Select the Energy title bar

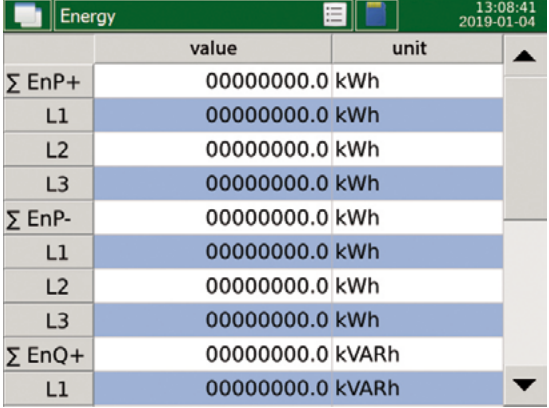[x=203, y=16]
